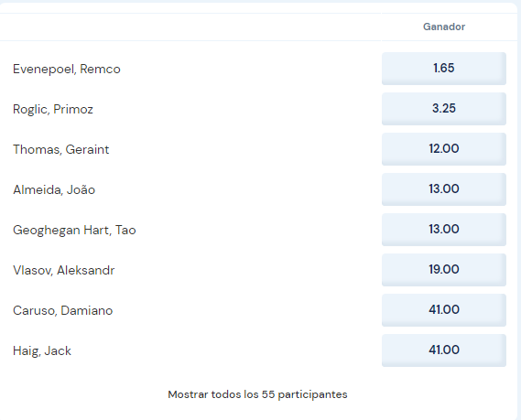The width and height of the screenshot is (521, 420).
Task: Select Evenepoel, Remco odds 1.65
Action: click(x=444, y=69)
